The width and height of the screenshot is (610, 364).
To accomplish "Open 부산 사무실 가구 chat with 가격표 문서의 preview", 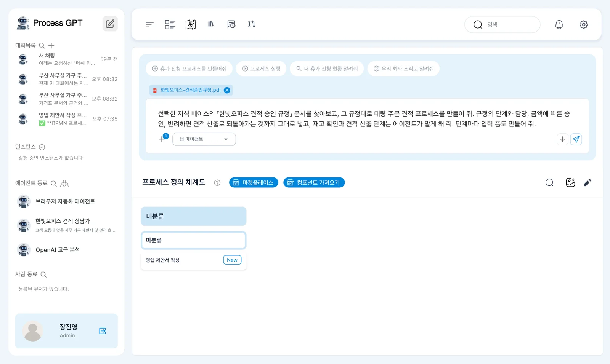I will (x=67, y=99).
